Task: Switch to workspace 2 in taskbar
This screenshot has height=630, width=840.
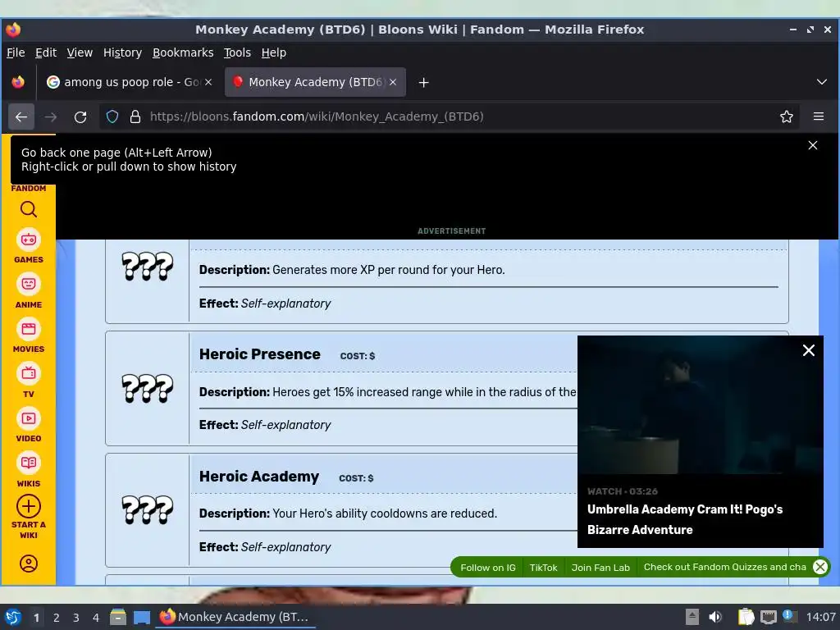Action: (57, 618)
